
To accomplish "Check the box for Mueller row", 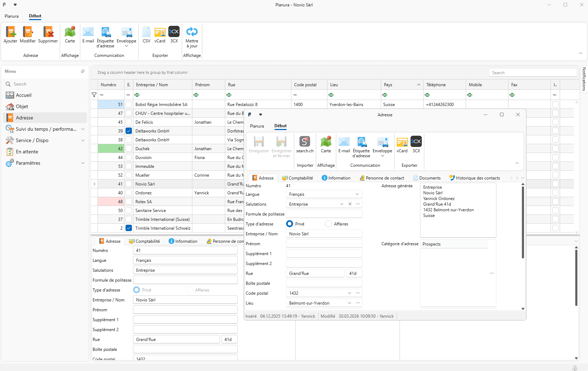I will pos(129,175).
